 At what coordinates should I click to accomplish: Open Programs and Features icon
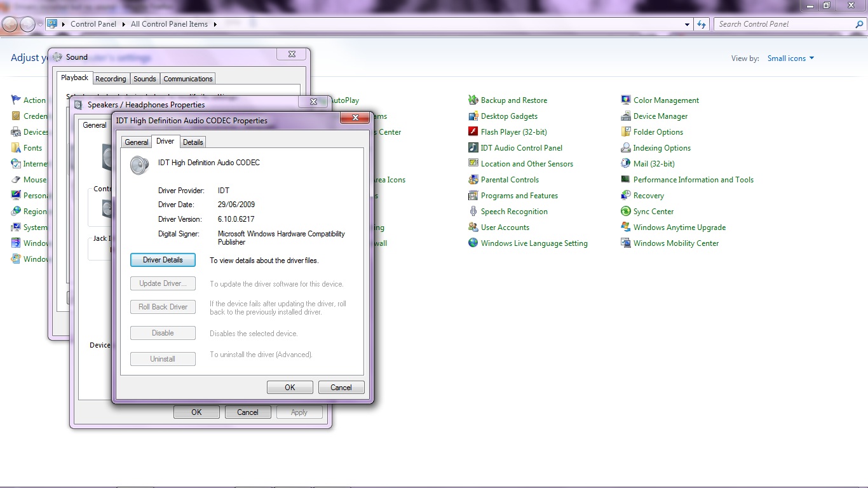point(473,196)
